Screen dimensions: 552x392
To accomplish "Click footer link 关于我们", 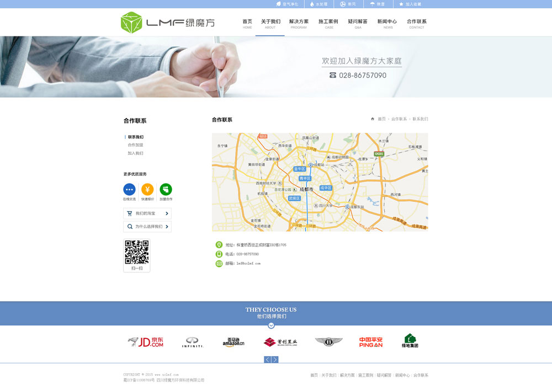I will (329, 375).
